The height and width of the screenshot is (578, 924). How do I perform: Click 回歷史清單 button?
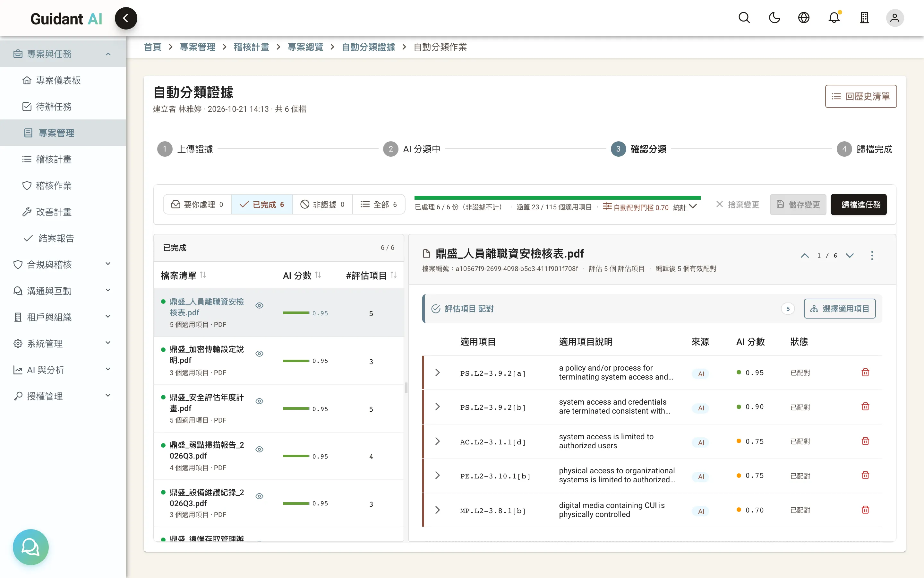(860, 96)
